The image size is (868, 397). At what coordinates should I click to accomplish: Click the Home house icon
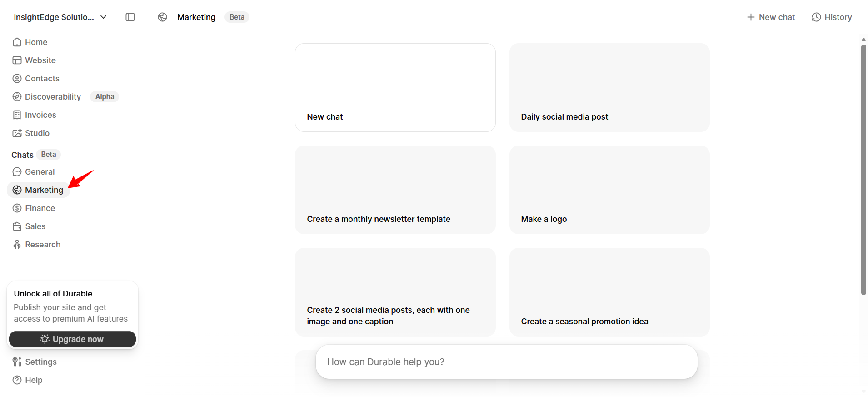[17, 42]
